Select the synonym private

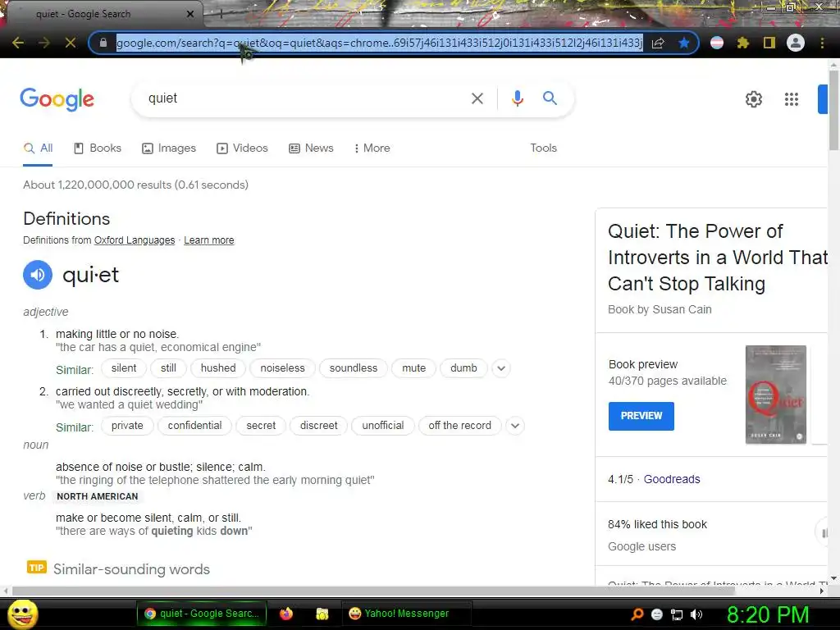pyautogui.click(x=127, y=426)
